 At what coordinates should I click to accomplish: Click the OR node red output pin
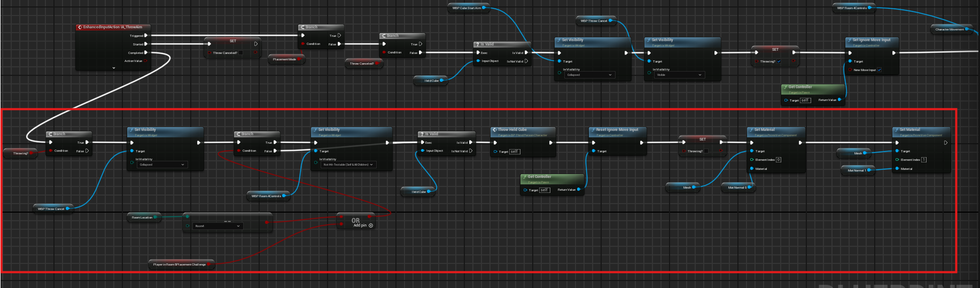[369, 216]
